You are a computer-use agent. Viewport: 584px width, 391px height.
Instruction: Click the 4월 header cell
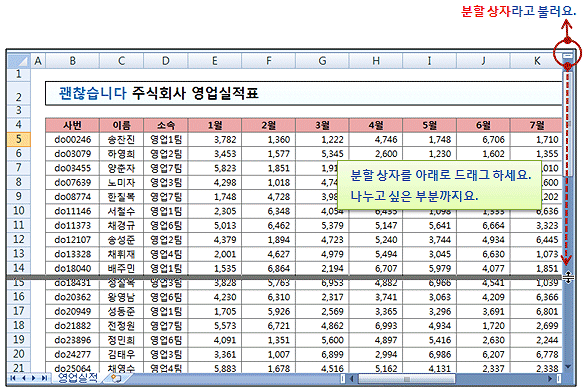(376, 125)
